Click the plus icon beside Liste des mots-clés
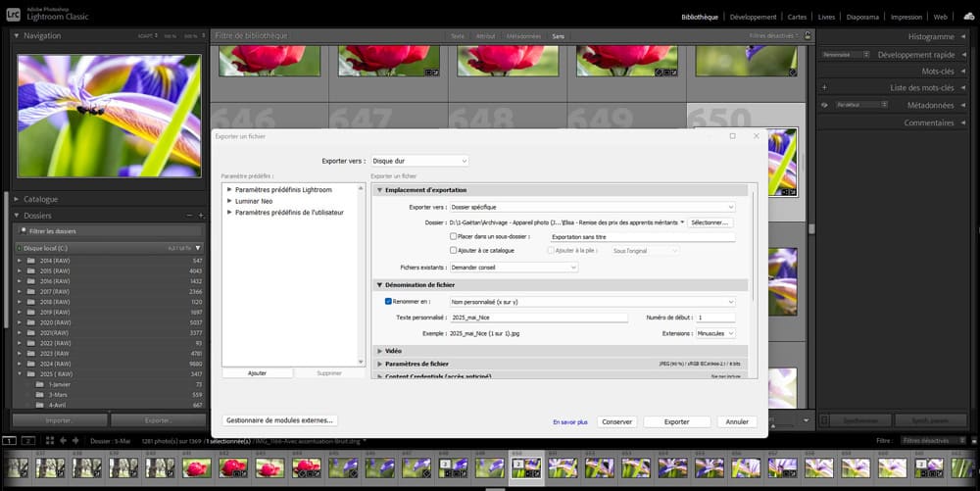This screenshot has width=980, height=491. (x=824, y=88)
